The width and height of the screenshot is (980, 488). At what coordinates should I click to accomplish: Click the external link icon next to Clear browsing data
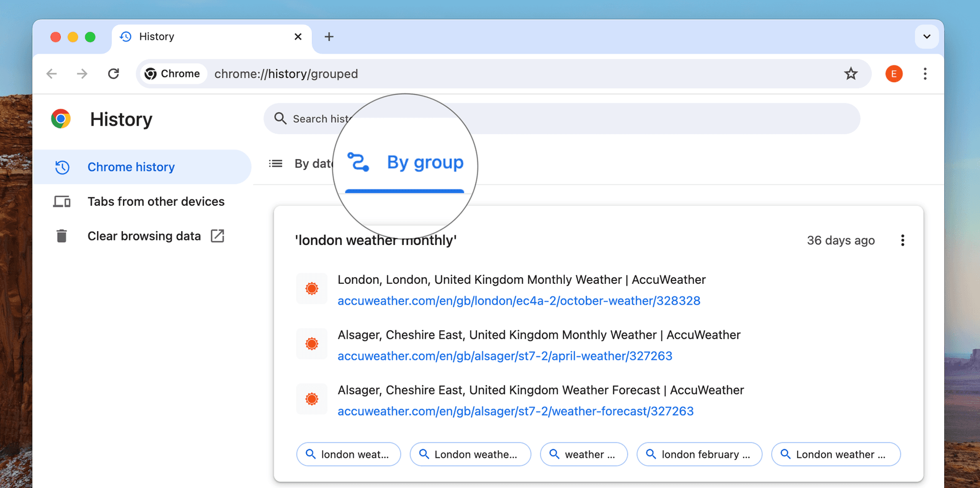tap(217, 236)
